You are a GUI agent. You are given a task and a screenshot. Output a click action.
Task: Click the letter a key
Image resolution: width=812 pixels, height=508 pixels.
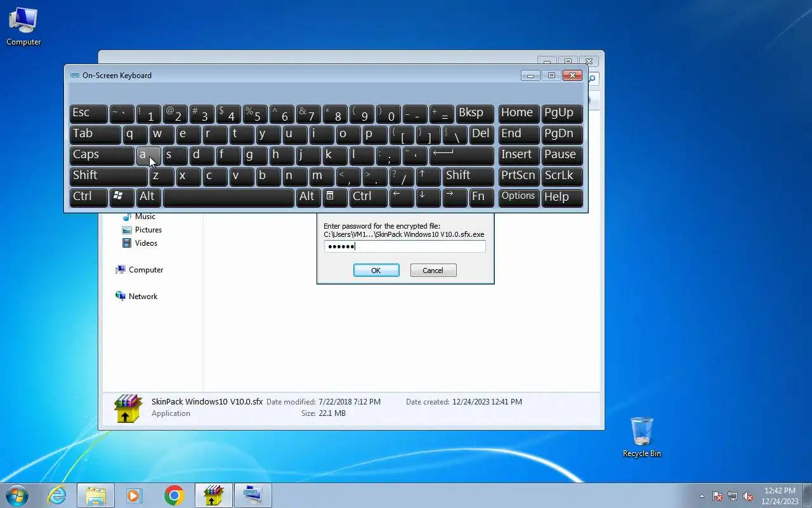148,156
